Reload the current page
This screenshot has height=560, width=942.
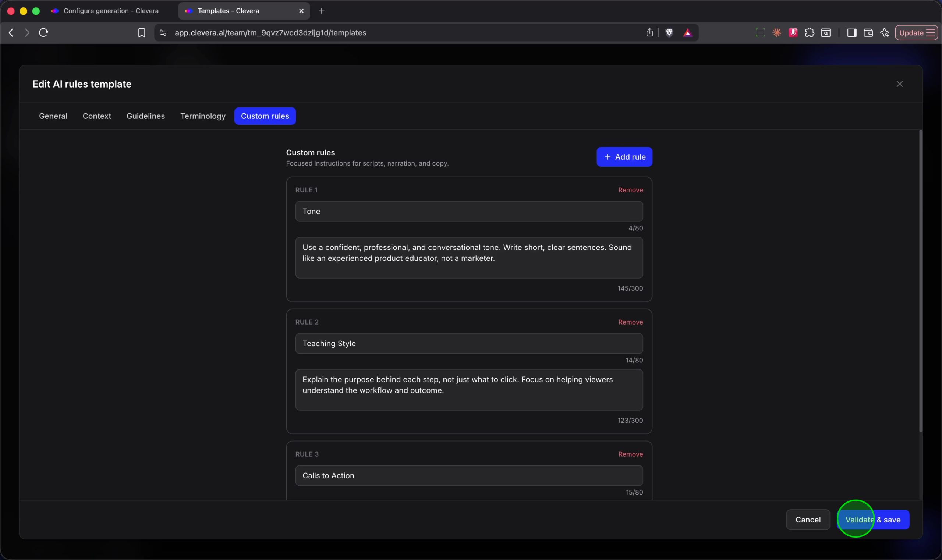click(x=43, y=33)
